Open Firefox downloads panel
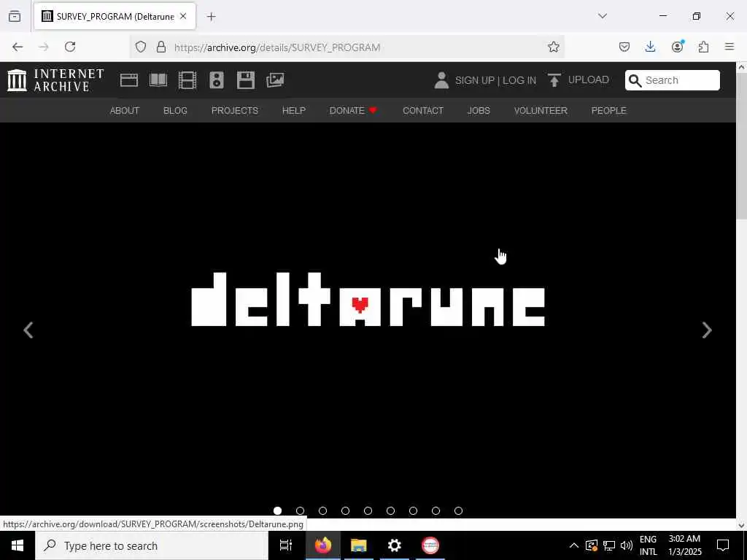 point(650,47)
